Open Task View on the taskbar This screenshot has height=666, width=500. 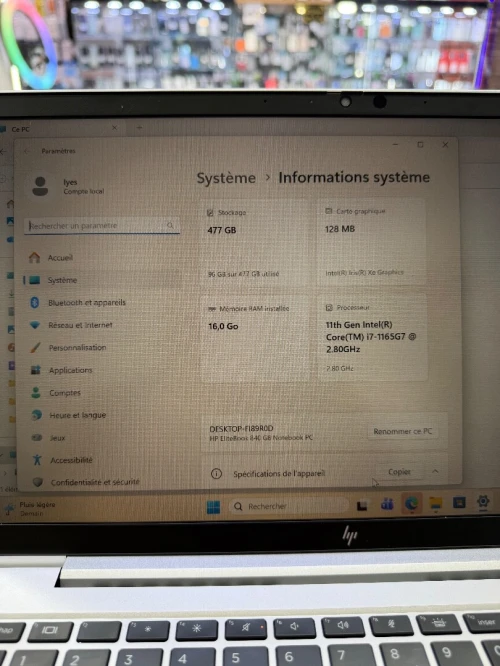[x=362, y=505]
